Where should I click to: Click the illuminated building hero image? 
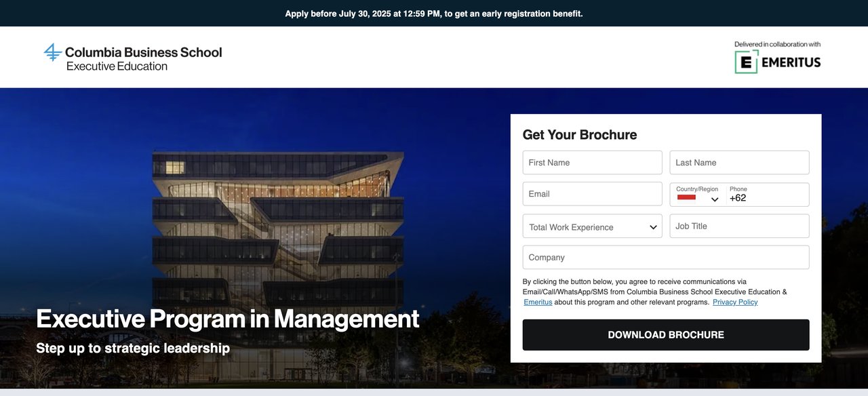point(277,224)
